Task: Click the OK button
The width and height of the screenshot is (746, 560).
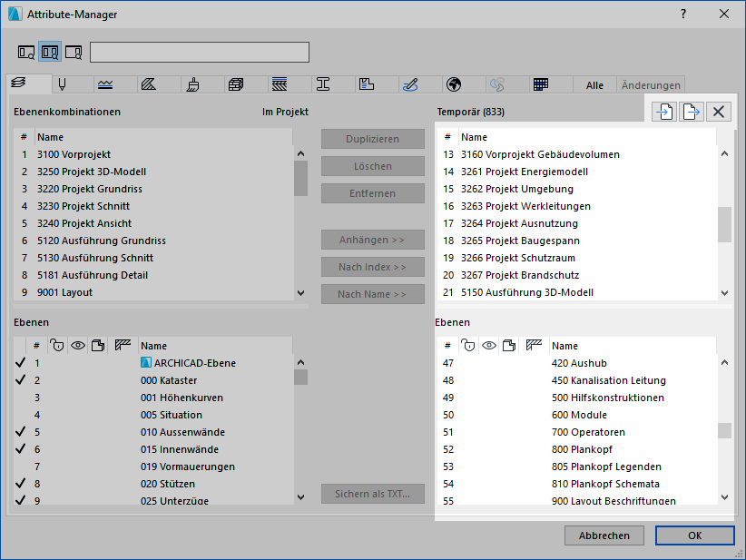Action: pyautogui.click(x=694, y=535)
